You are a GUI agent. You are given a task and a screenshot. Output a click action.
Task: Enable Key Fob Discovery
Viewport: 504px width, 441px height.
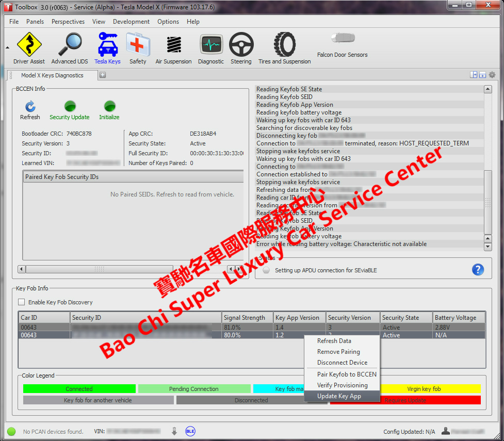(x=21, y=302)
